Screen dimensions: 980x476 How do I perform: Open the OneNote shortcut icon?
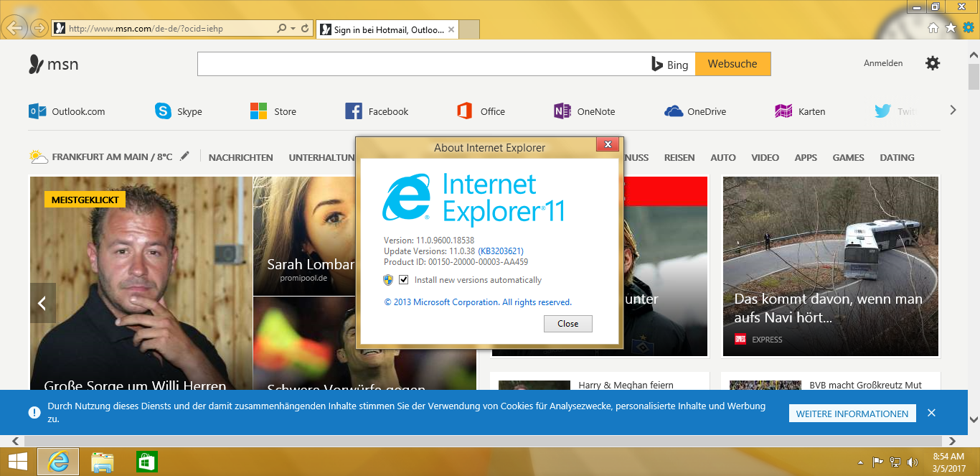(562, 111)
